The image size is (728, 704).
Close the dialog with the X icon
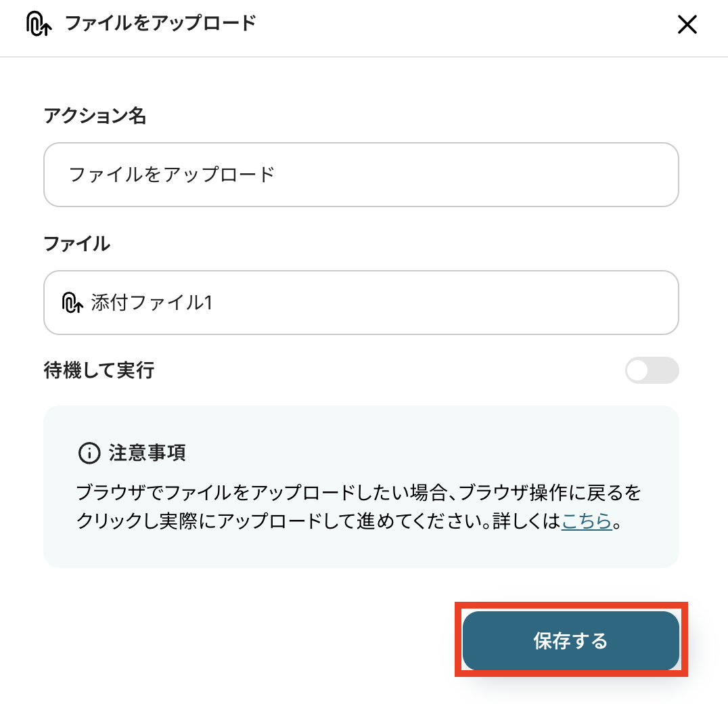click(x=687, y=25)
